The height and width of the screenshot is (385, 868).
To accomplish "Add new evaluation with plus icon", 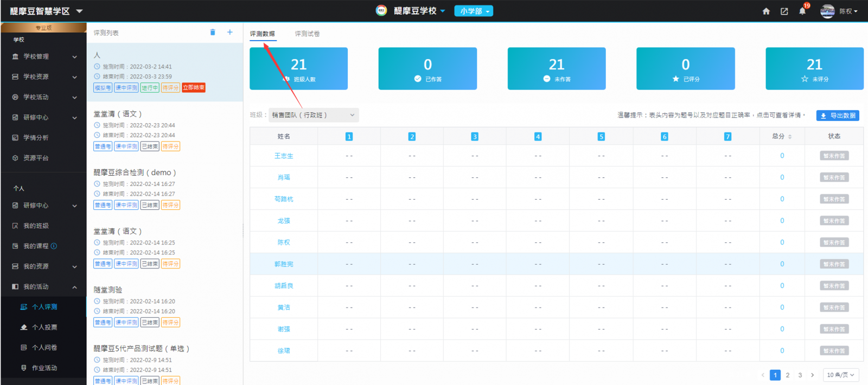I will (x=230, y=33).
